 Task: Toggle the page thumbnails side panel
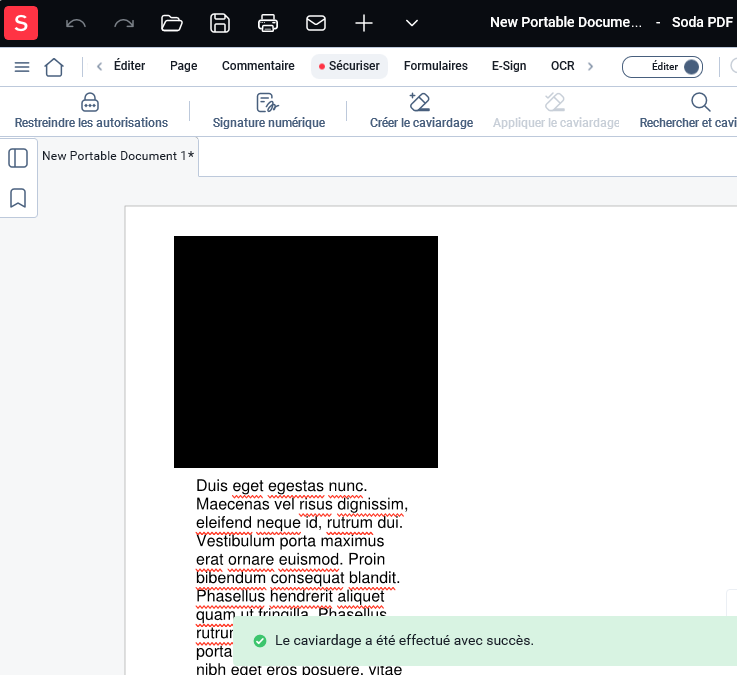[18, 158]
